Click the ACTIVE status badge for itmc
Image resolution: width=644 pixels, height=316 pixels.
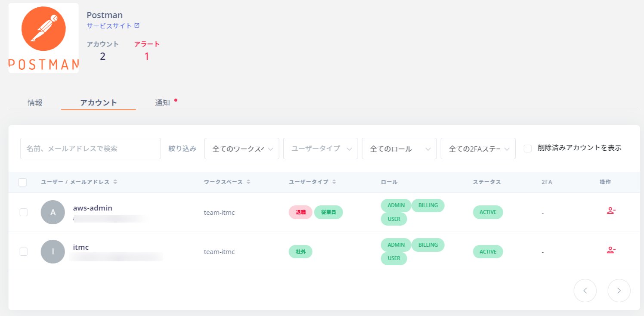point(488,251)
